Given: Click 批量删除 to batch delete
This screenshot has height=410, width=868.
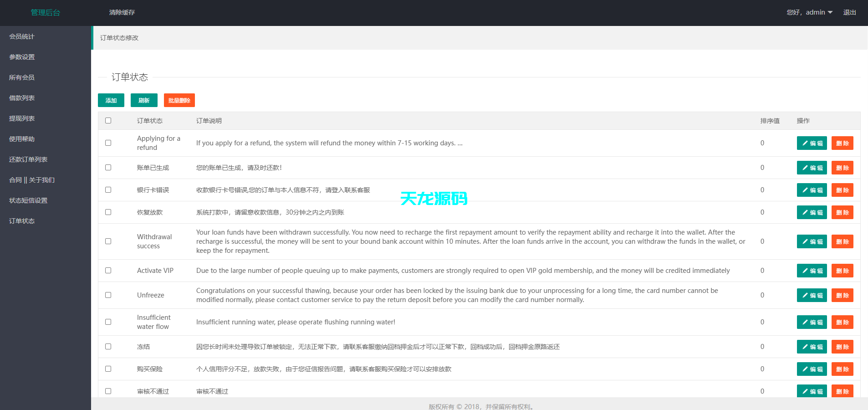Looking at the screenshot, I should pos(179,100).
